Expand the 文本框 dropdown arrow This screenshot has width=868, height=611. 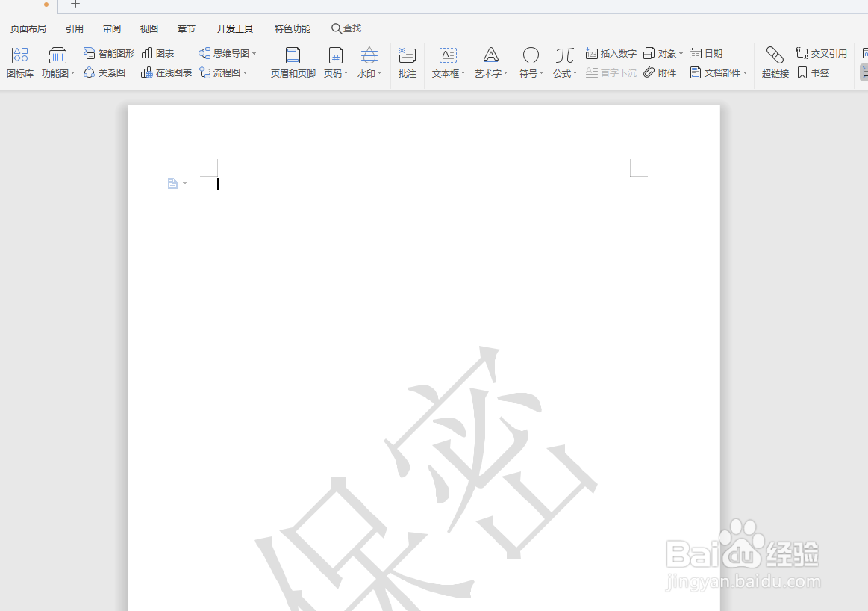click(463, 73)
